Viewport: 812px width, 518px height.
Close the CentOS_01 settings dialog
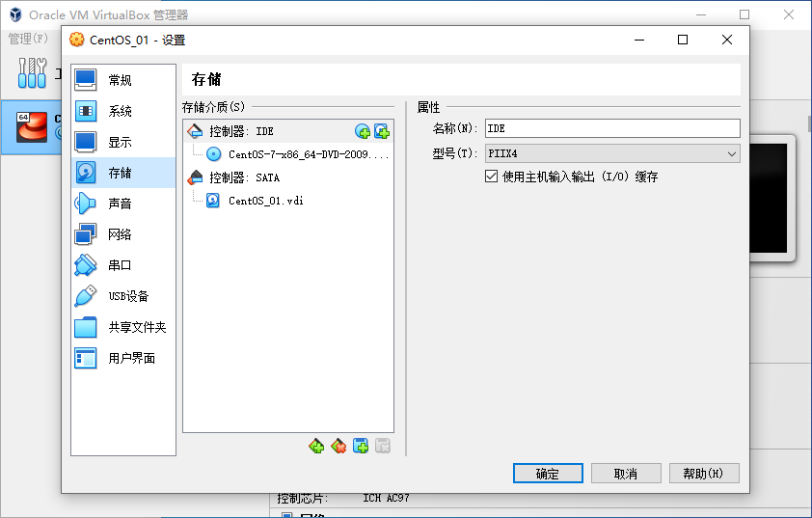pos(727,40)
